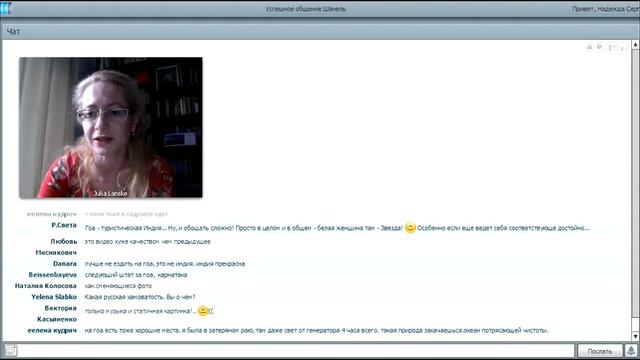Click username Виктория Касьяненко
This screenshot has width=640, height=360.
57,313
